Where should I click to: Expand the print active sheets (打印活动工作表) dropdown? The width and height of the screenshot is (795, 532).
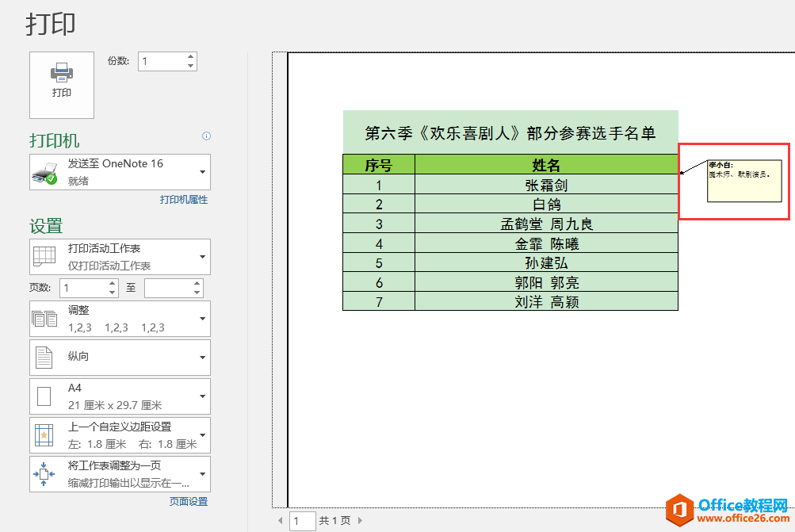click(120, 257)
